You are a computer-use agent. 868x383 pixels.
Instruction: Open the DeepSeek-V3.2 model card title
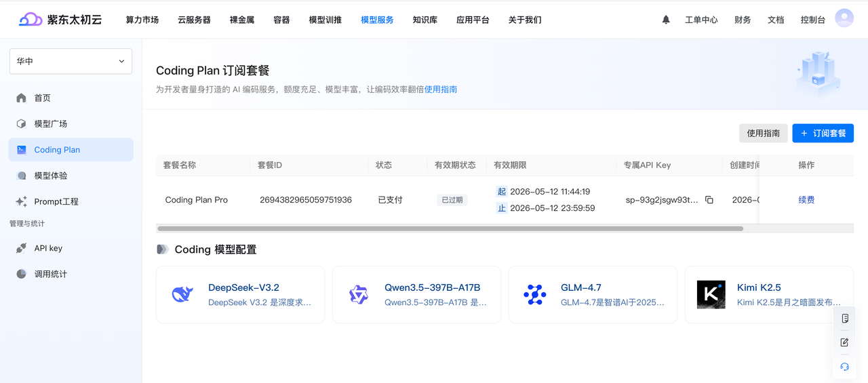pyautogui.click(x=243, y=287)
